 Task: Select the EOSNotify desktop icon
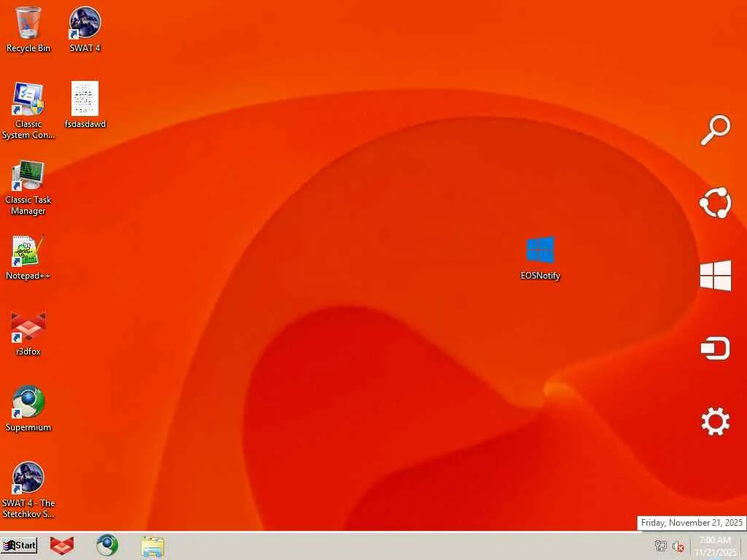point(541,258)
